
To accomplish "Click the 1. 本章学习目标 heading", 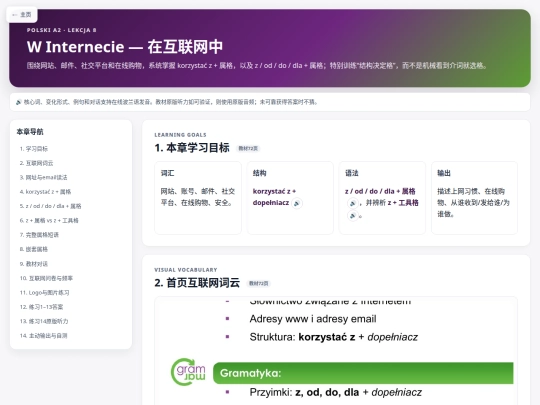I will click(192, 148).
